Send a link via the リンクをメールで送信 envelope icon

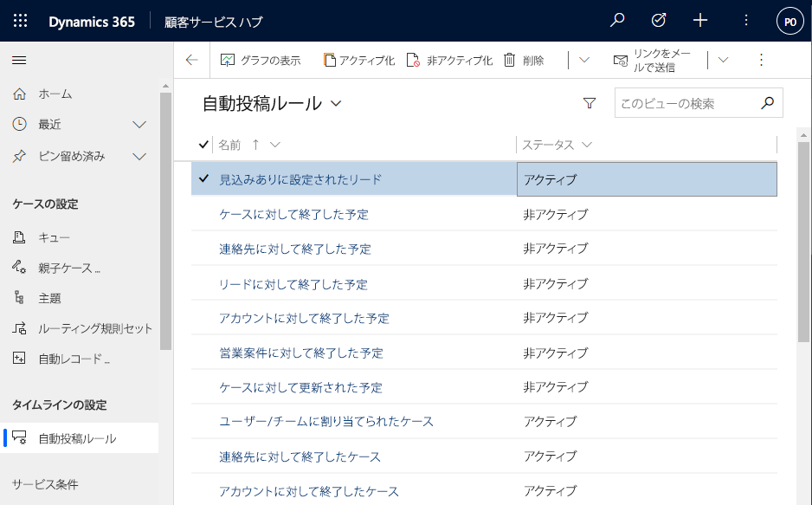pos(622,60)
